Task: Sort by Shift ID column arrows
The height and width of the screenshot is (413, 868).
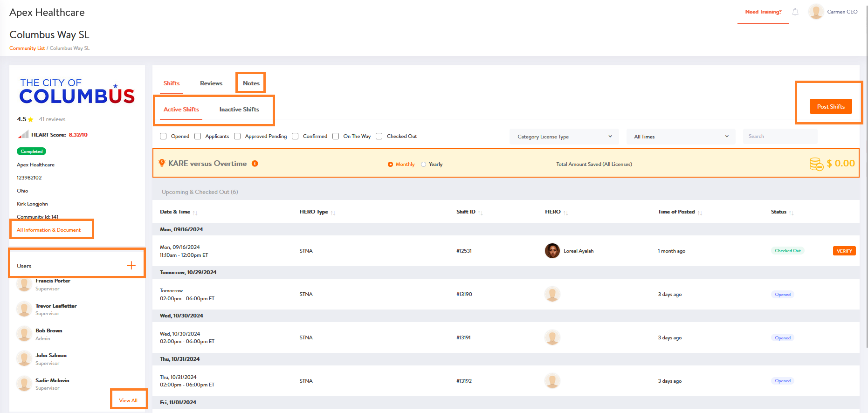Action: click(x=481, y=213)
